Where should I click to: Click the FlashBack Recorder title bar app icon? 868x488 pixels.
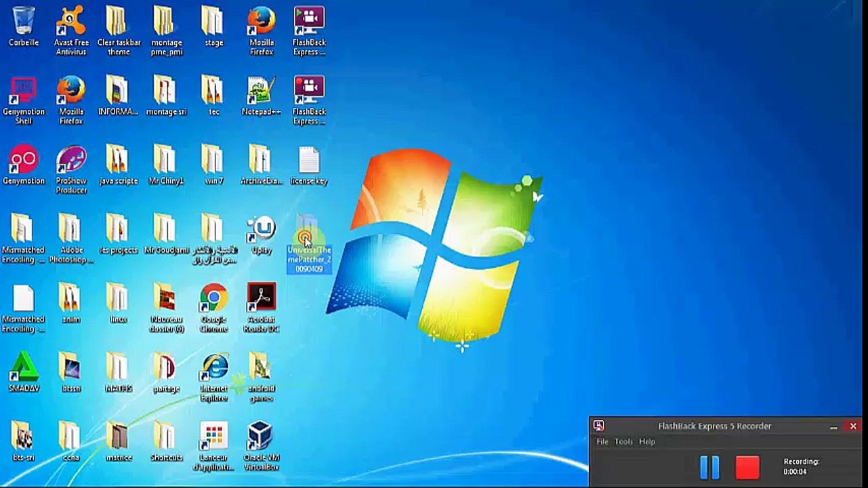click(598, 426)
